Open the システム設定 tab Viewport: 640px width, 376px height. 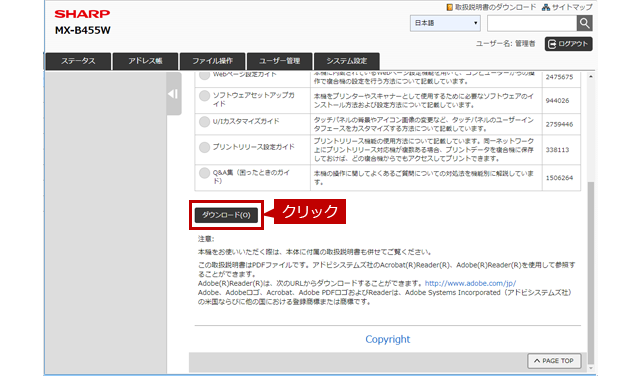pos(347,61)
